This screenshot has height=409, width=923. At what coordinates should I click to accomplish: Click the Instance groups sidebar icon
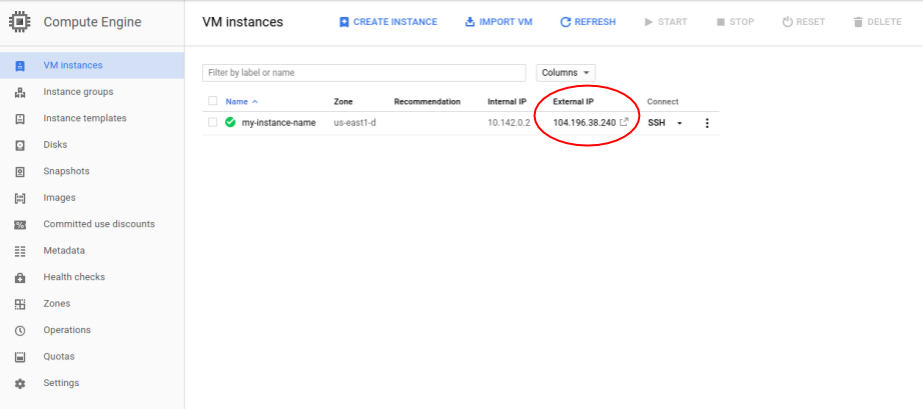tap(20, 92)
